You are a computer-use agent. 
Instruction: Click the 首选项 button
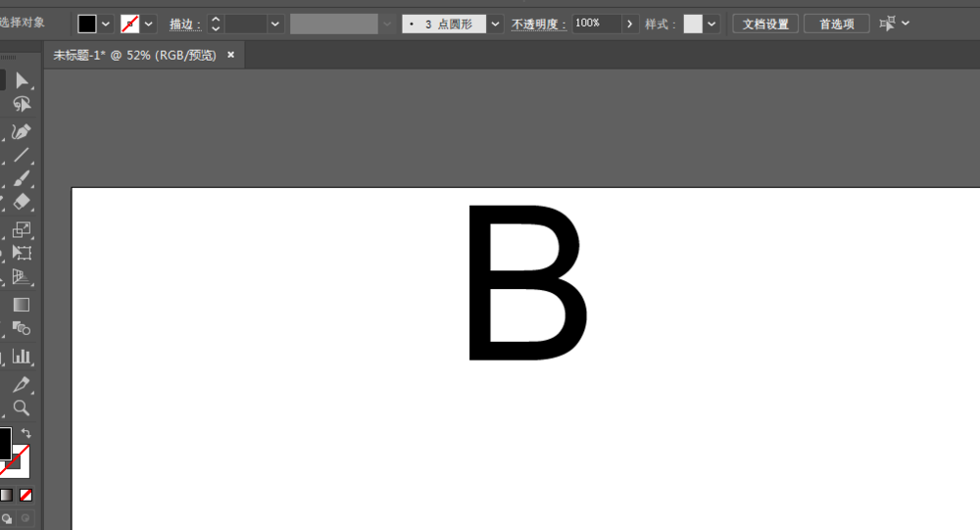tap(837, 24)
